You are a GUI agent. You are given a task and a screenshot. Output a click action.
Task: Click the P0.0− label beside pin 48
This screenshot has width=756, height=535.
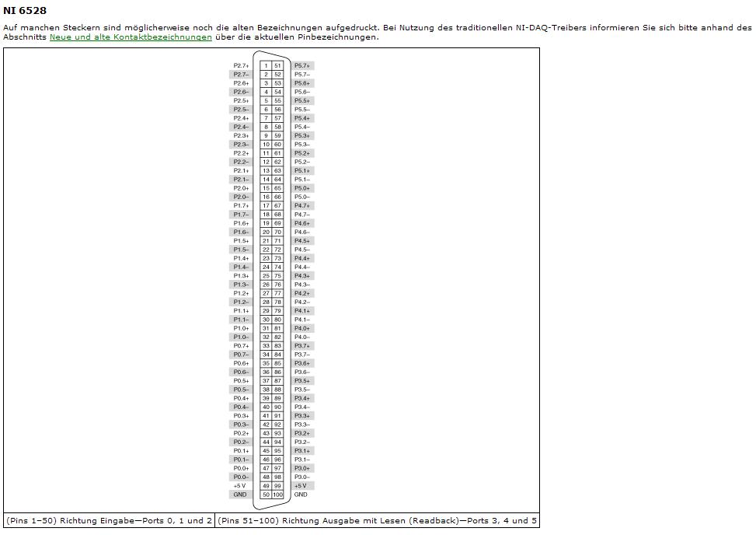pos(241,477)
